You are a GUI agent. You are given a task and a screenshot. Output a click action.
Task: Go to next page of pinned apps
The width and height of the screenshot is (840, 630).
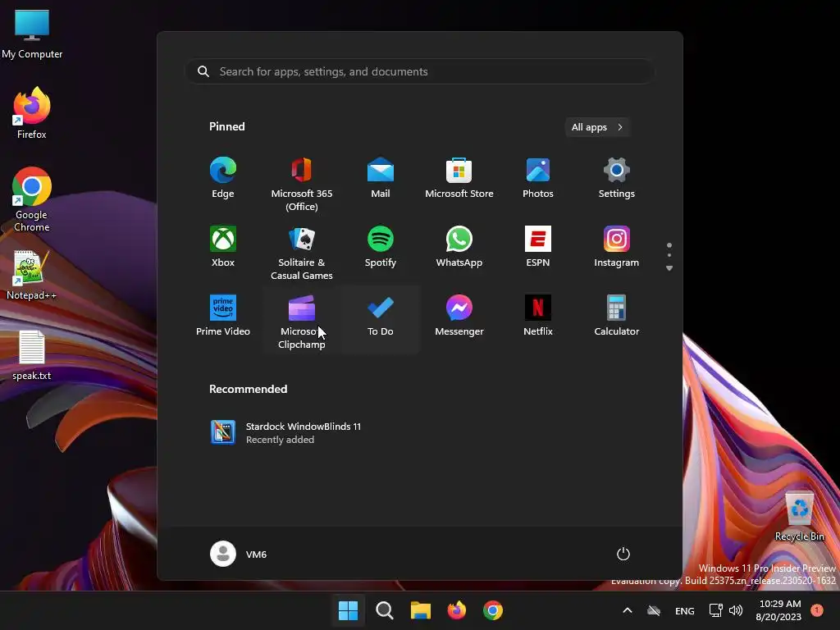tap(669, 268)
